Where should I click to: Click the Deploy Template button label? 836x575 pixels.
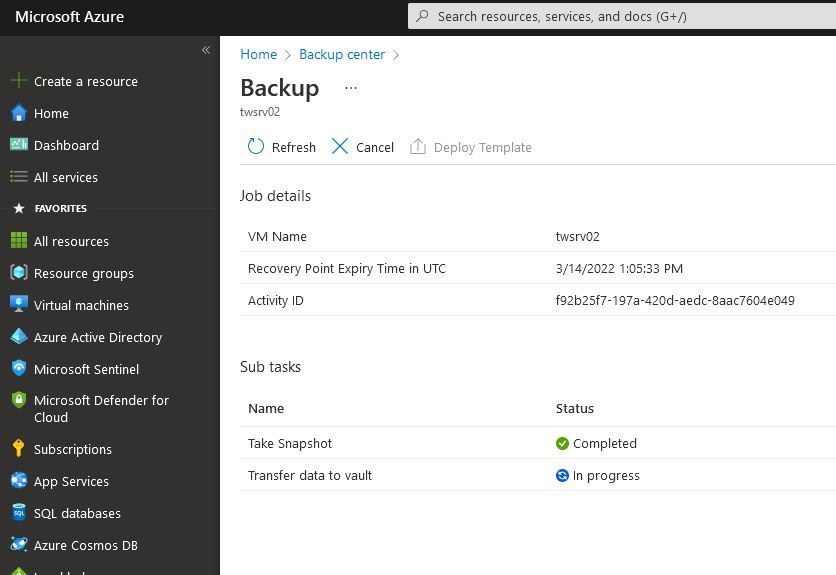[x=483, y=147]
